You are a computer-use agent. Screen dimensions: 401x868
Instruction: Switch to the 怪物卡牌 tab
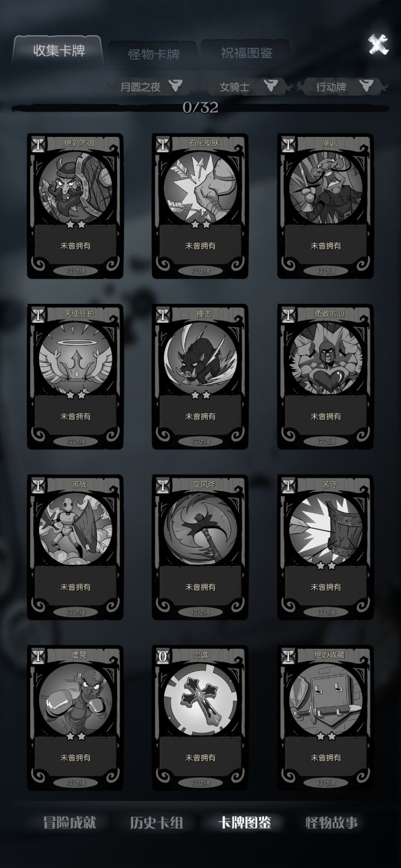(153, 54)
